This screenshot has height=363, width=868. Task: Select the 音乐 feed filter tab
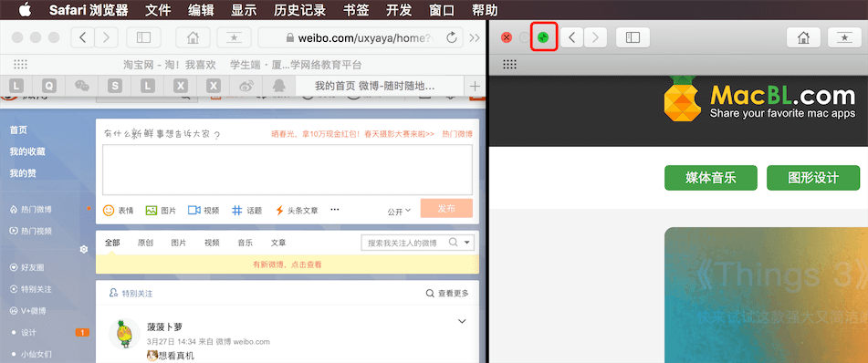coord(246,243)
